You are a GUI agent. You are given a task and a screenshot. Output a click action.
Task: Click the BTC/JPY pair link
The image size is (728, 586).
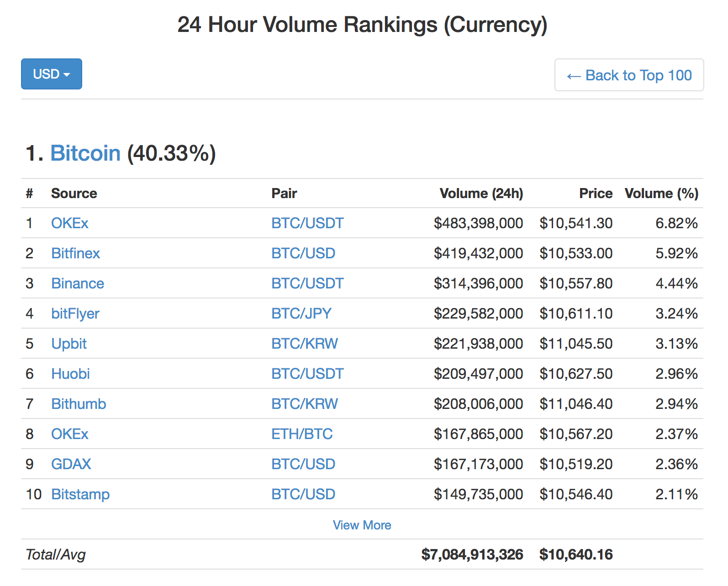tap(301, 314)
